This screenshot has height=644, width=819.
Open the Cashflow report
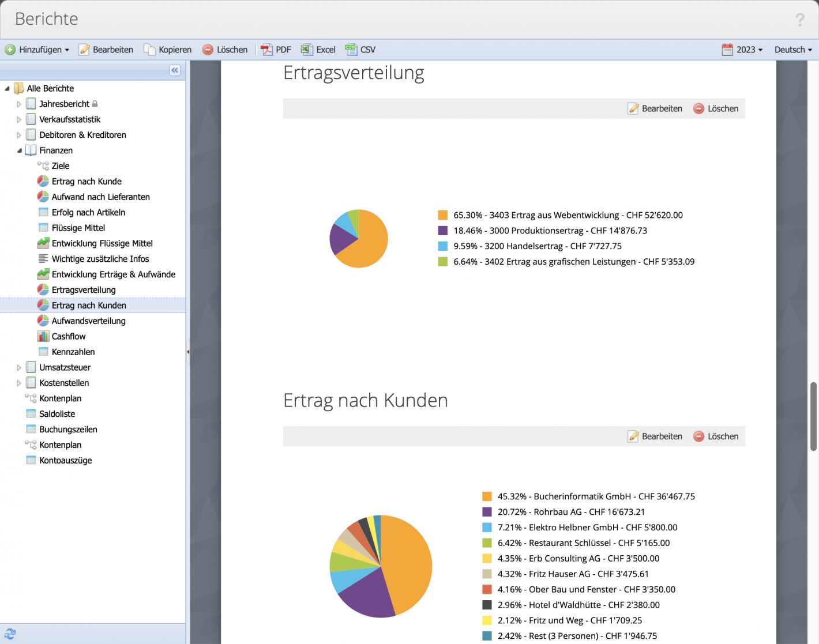(x=68, y=336)
